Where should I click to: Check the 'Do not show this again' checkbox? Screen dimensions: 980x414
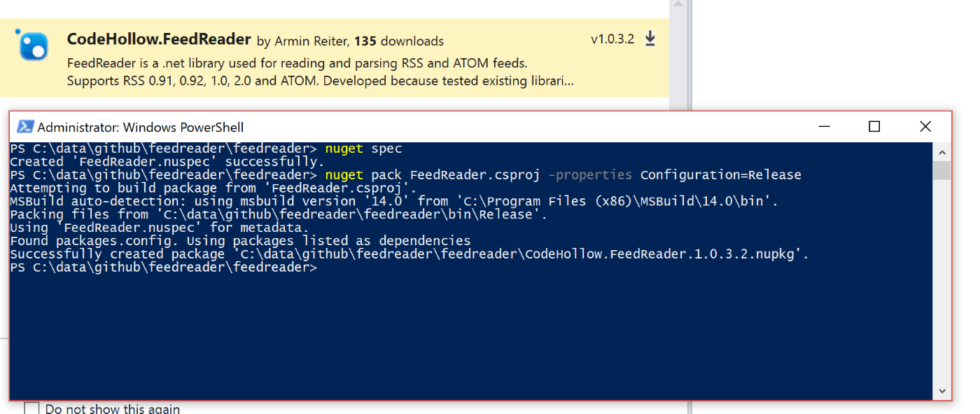[x=31, y=407]
